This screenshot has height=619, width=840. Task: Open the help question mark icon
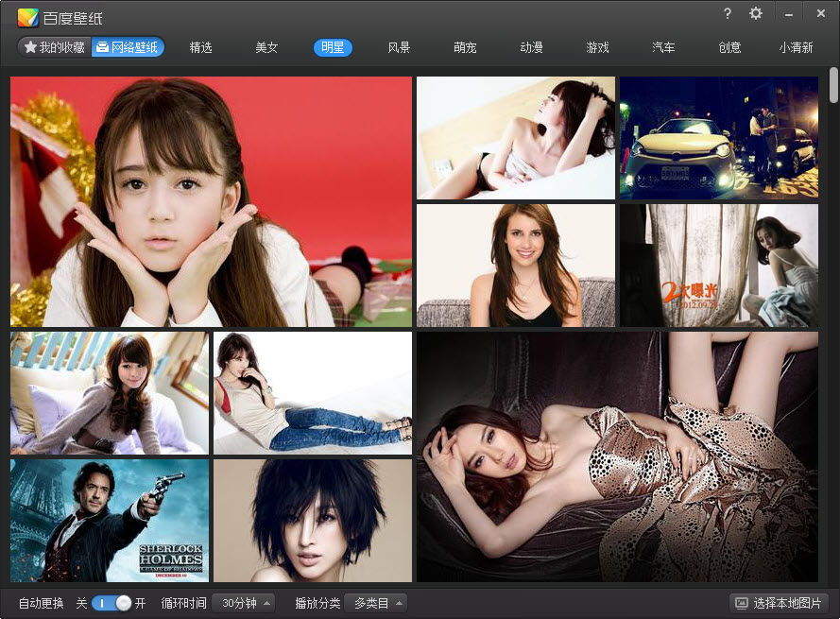tap(727, 13)
